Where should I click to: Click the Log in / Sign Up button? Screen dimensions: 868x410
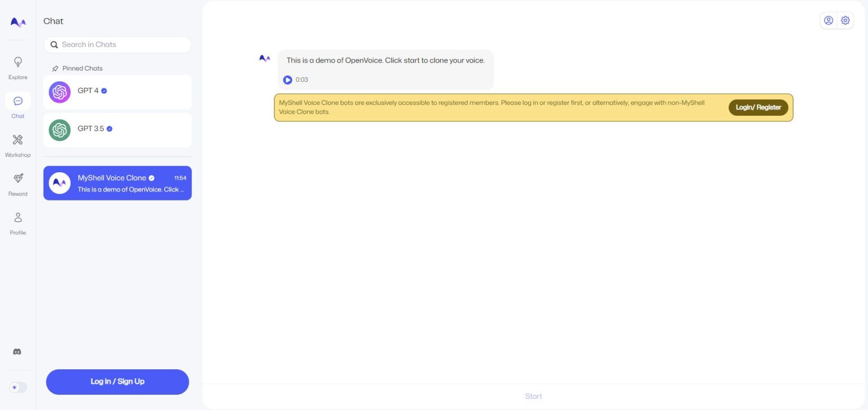(x=117, y=381)
